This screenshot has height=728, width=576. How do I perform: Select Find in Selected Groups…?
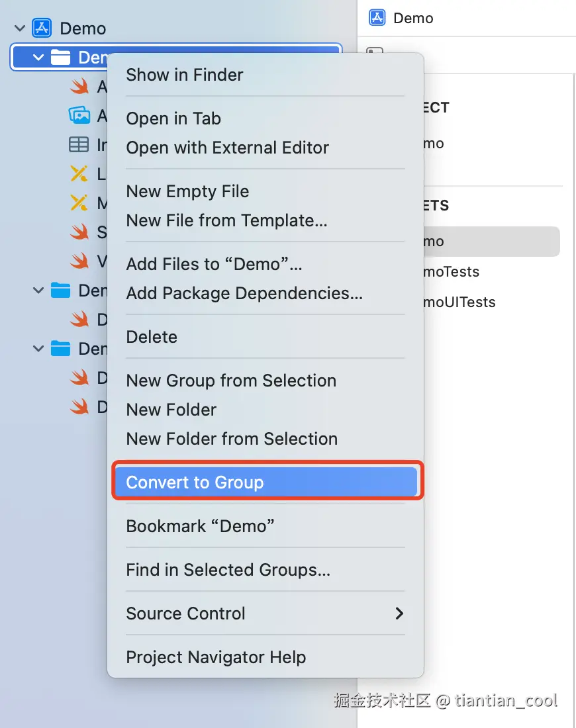coord(228,570)
